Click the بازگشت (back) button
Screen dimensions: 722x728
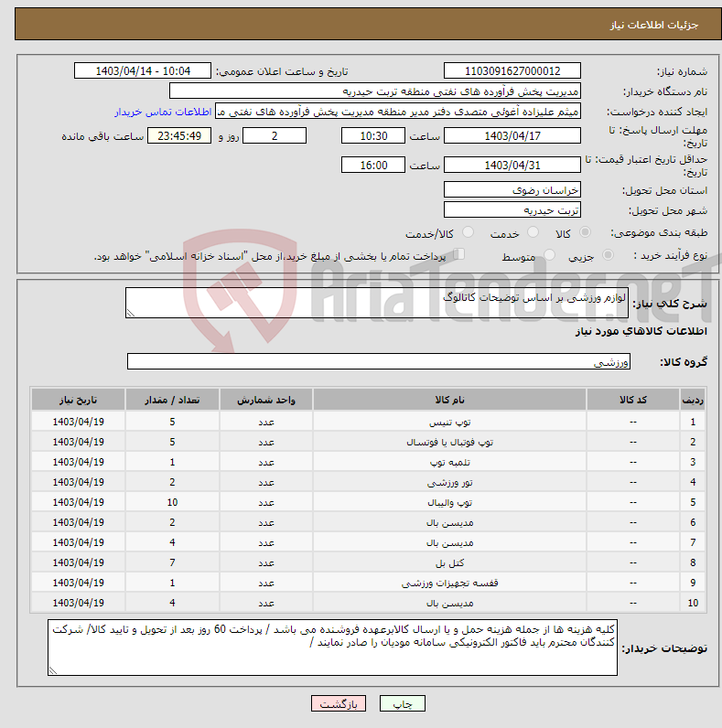click(339, 704)
